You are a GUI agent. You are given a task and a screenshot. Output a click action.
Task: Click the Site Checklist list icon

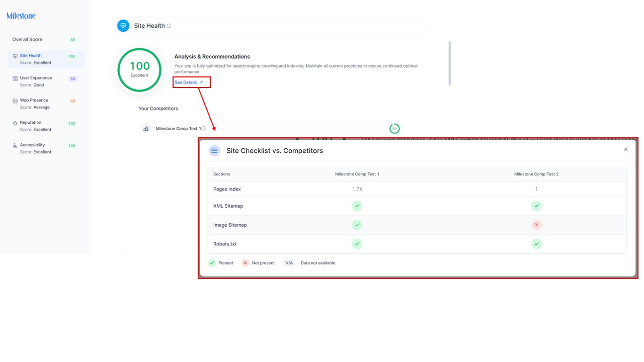[x=214, y=150]
